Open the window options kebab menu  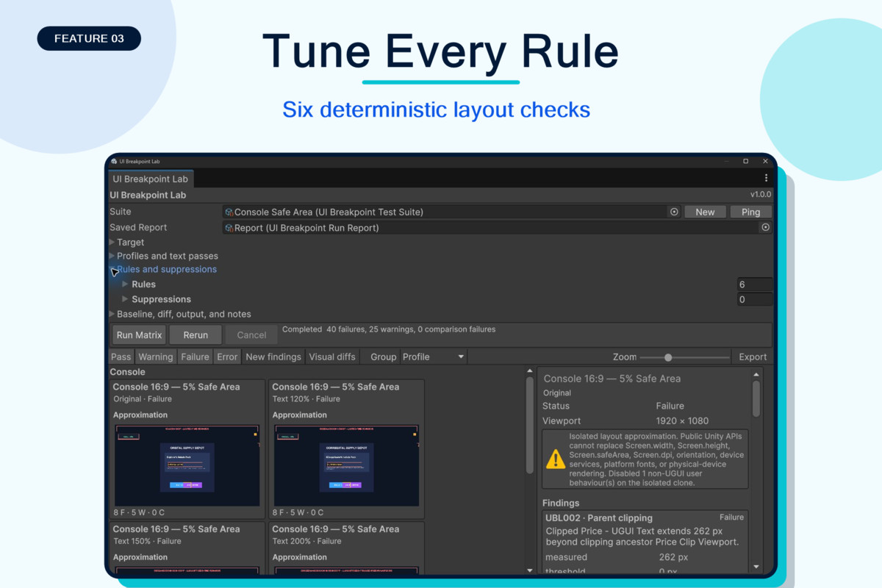click(766, 178)
